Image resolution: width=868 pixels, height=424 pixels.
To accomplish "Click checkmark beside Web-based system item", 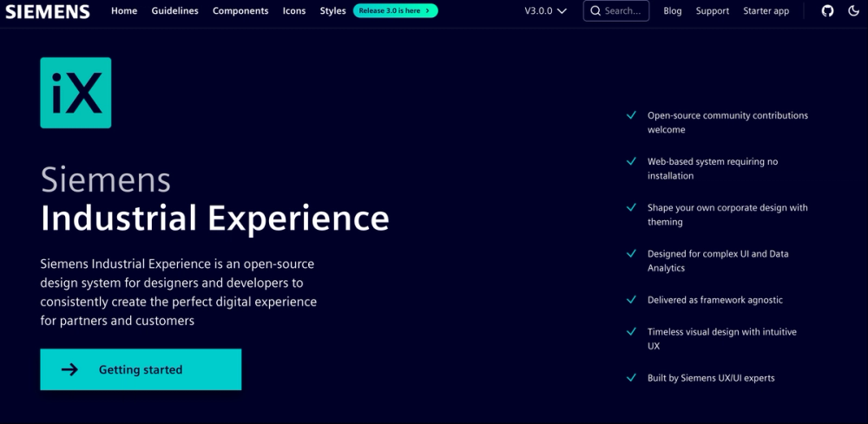I will tap(631, 161).
